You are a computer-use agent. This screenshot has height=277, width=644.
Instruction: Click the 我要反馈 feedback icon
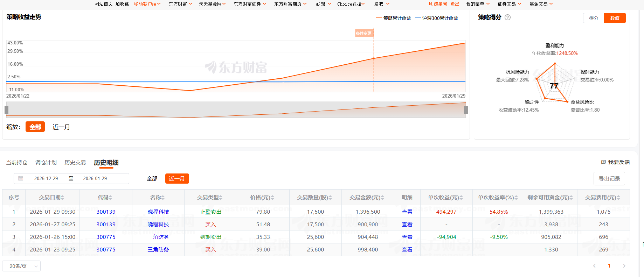coord(603,162)
